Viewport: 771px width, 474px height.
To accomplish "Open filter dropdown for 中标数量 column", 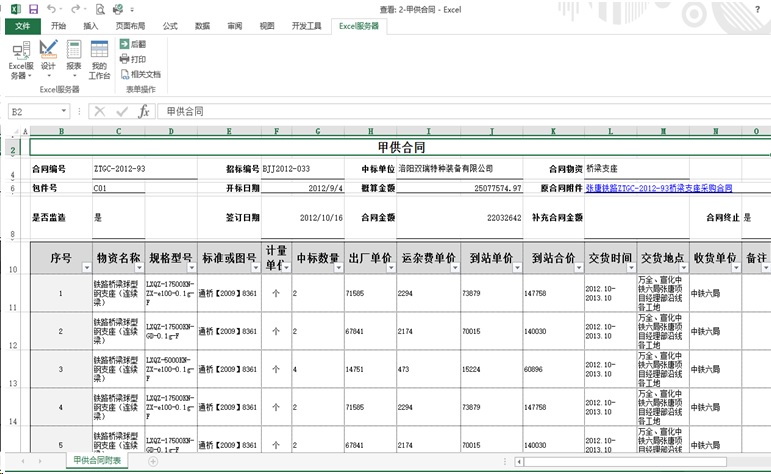I will [x=338, y=268].
